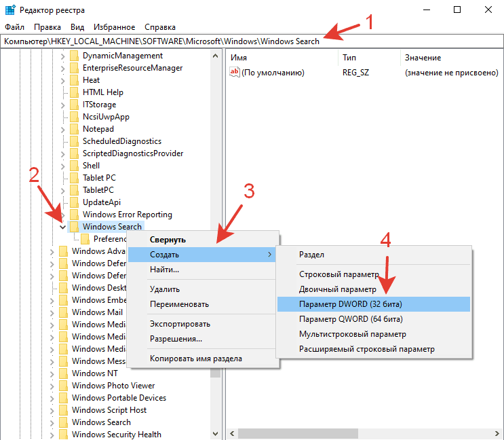Open the Правка menu

[47, 27]
